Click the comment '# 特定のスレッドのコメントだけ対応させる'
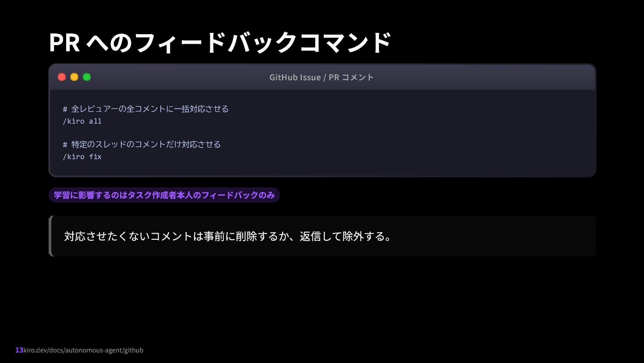 142,144
